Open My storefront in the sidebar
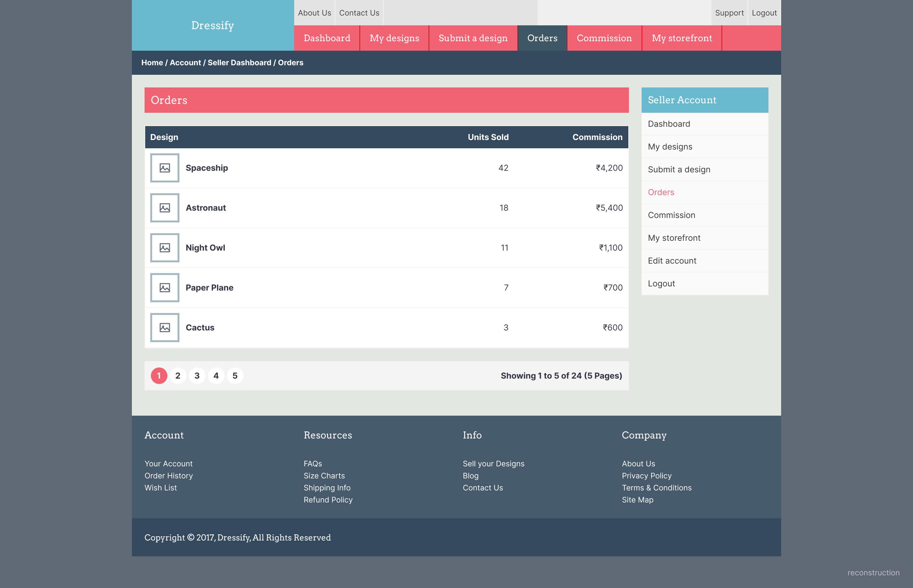Screen dimensions: 913x588 (x=705, y=238)
